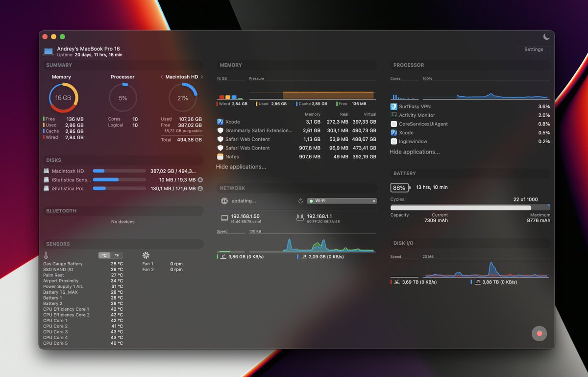Screen dimensions: 588x377
Task: Select the 1,13 GB Safari Web Content icon
Action: pos(220,139)
